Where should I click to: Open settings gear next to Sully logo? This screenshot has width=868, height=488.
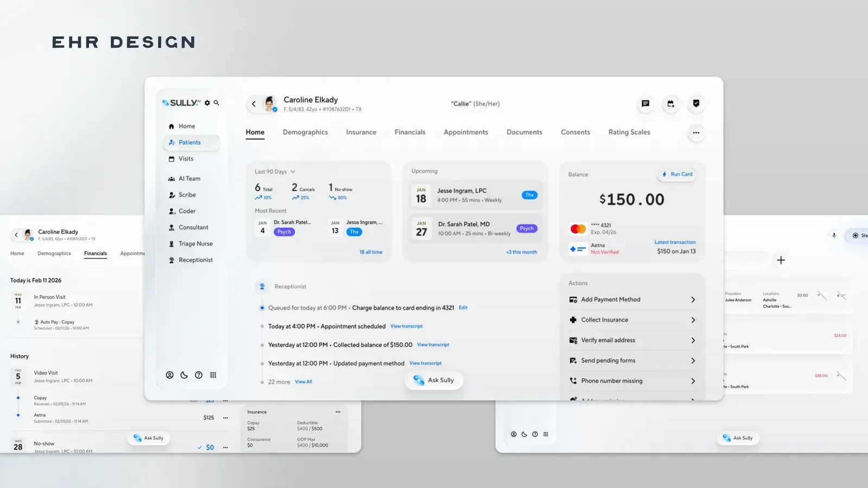pos(207,103)
